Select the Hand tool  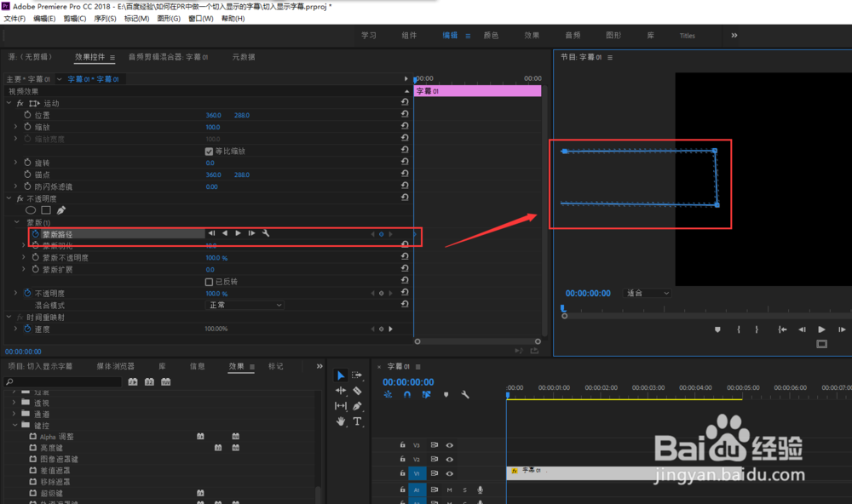click(341, 421)
